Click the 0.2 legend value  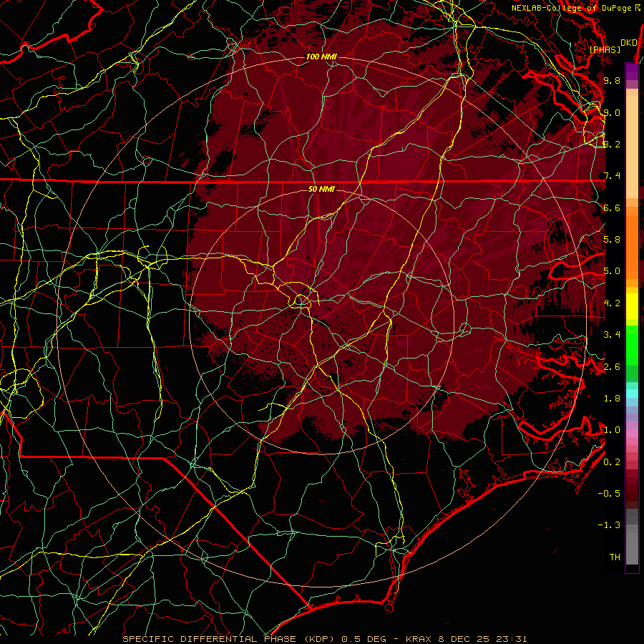coord(612,462)
